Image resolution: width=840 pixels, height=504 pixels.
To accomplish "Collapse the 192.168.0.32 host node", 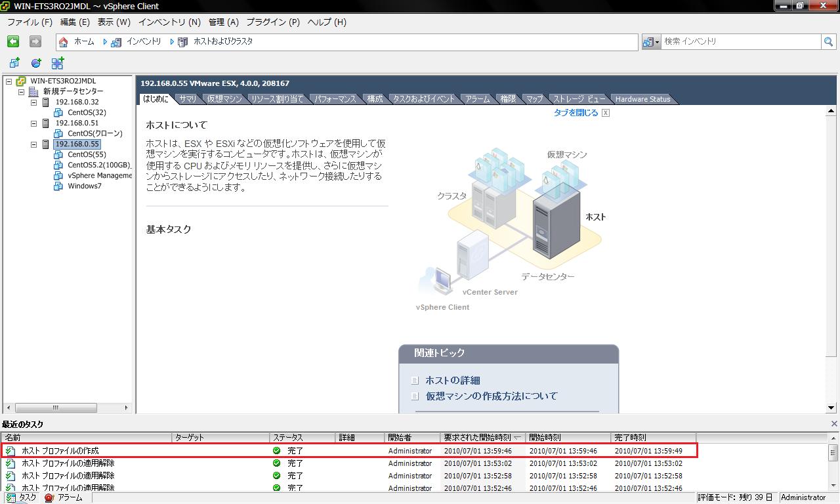I will pyautogui.click(x=34, y=102).
